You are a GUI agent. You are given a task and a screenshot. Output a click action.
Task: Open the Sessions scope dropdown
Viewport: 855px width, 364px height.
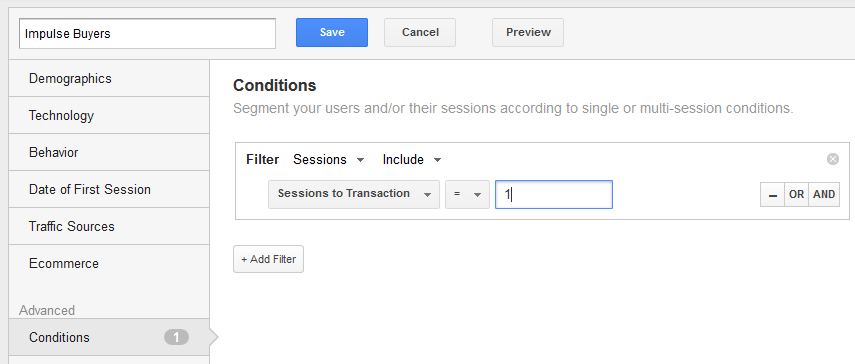[x=329, y=160]
